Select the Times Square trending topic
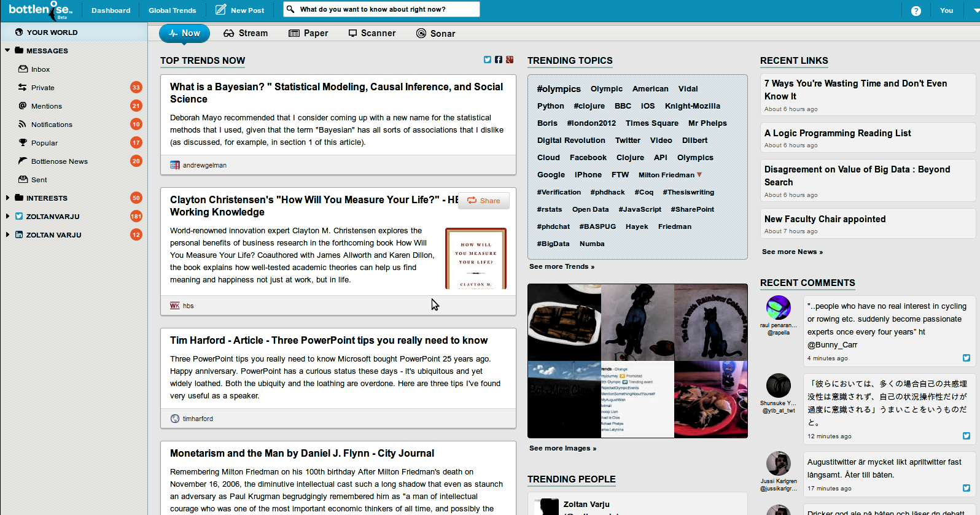This screenshot has height=515, width=980. pos(652,123)
